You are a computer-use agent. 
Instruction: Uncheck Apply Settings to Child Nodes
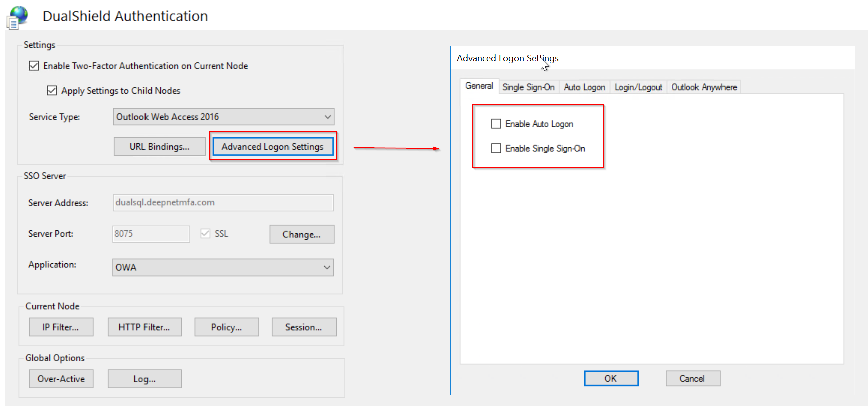pyautogui.click(x=52, y=91)
